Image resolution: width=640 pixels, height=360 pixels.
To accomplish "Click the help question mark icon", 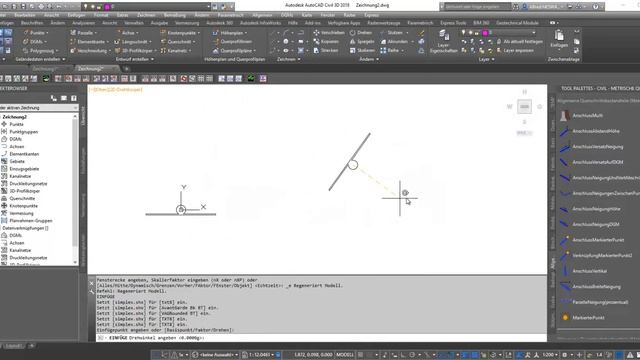I will pos(596,7).
